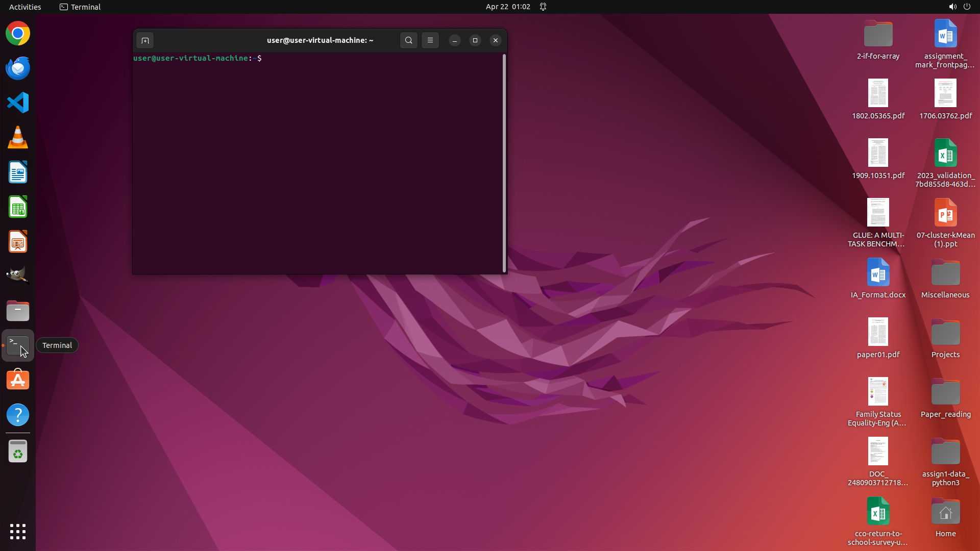Launch Thunderbird mail from the dock
Viewport: 980px width, 551px height.
point(18,68)
